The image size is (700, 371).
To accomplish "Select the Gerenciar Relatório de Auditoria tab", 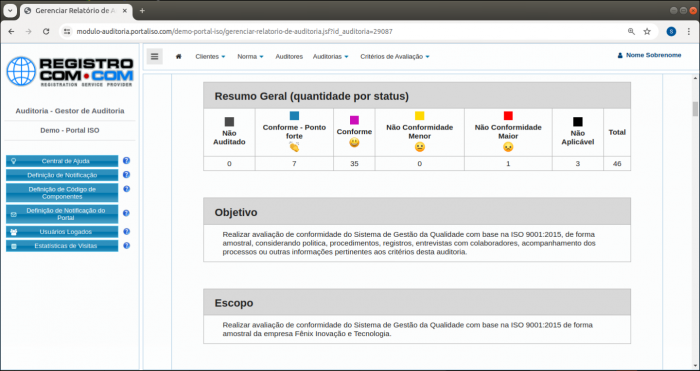I will click(75, 11).
